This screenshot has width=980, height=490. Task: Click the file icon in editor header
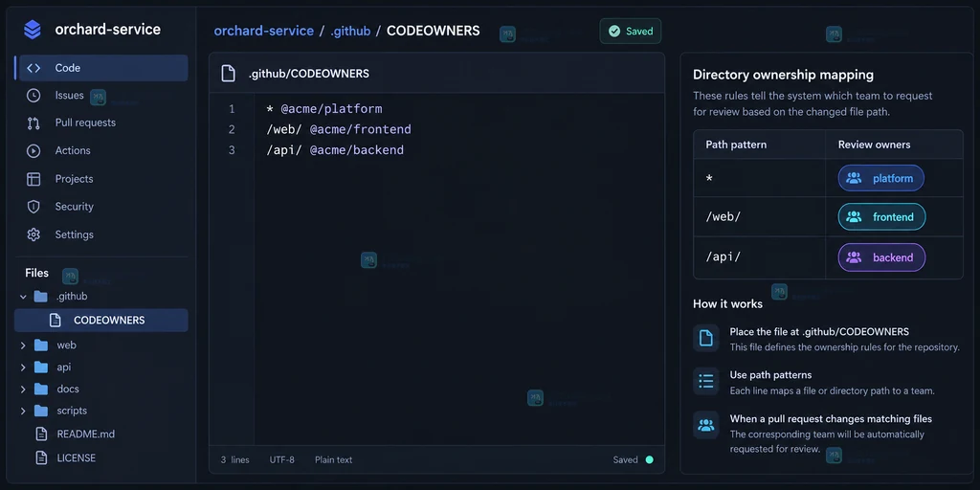229,74
